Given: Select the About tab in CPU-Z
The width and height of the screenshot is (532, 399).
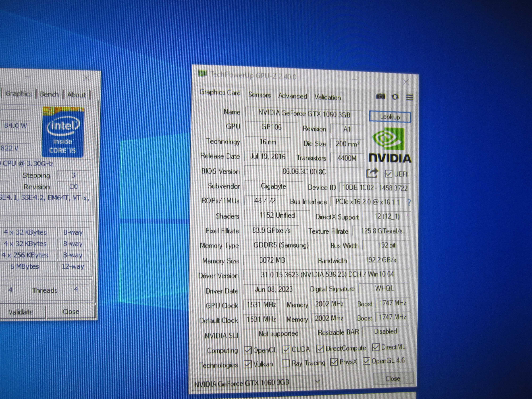Looking at the screenshot, I should click(76, 95).
